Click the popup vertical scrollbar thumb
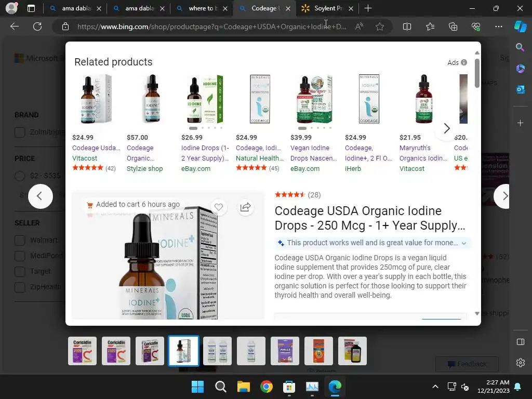The height and width of the screenshot is (399, 532). tap(477, 73)
